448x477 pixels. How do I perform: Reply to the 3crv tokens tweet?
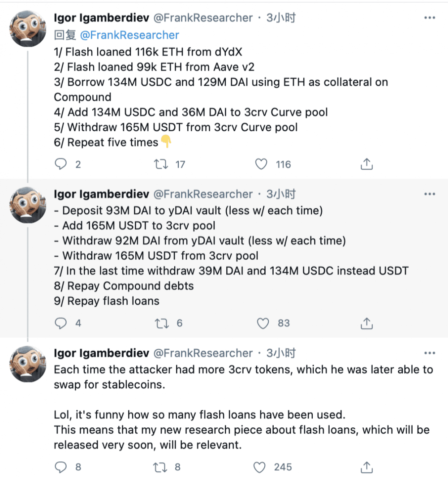[60, 467]
